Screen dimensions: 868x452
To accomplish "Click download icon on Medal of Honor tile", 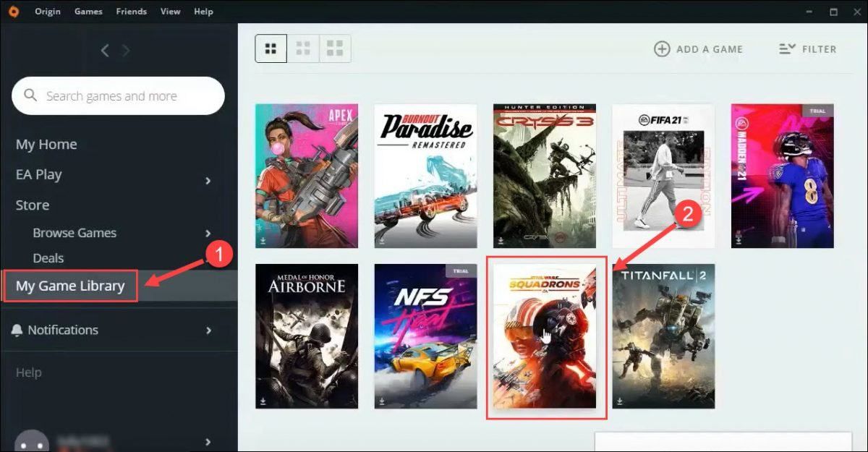I will tap(264, 400).
